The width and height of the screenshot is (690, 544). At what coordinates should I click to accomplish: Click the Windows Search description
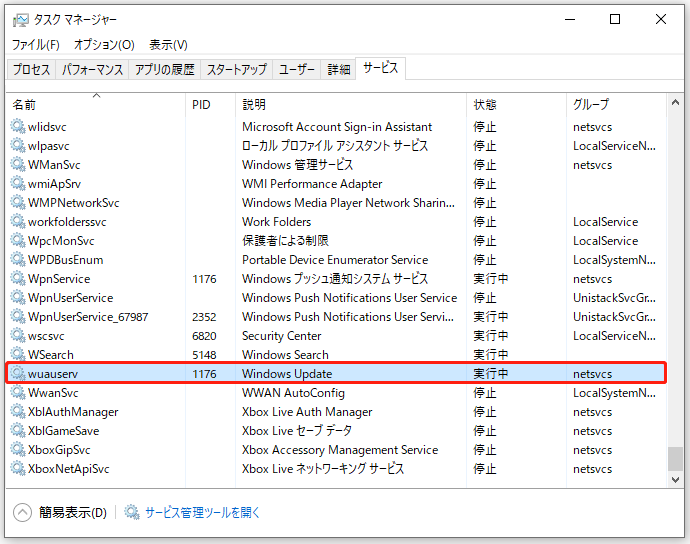click(x=285, y=355)
